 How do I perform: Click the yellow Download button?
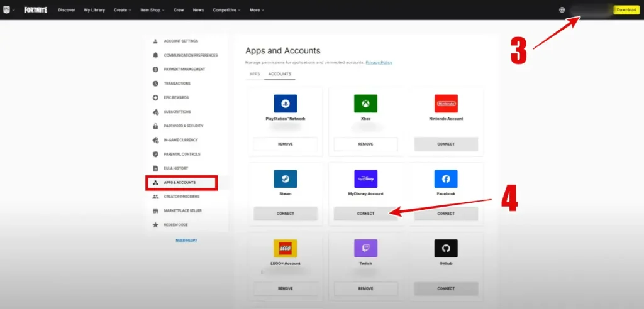(x=626, y=10)
